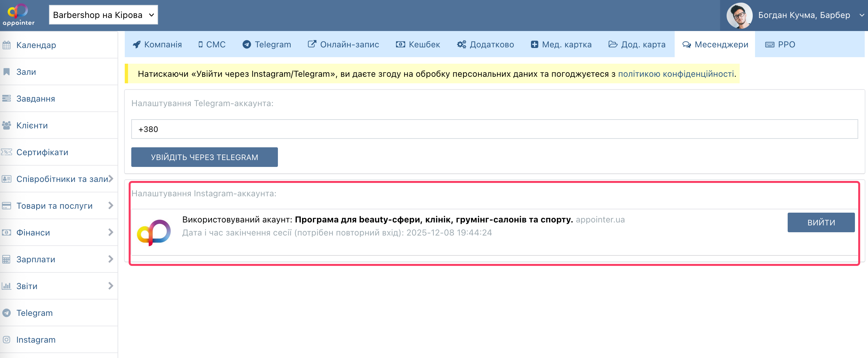The width and height of the screenshot is (868, 358).
Task: Expand the Зарплати section chevron
Action: pos(110,259)
